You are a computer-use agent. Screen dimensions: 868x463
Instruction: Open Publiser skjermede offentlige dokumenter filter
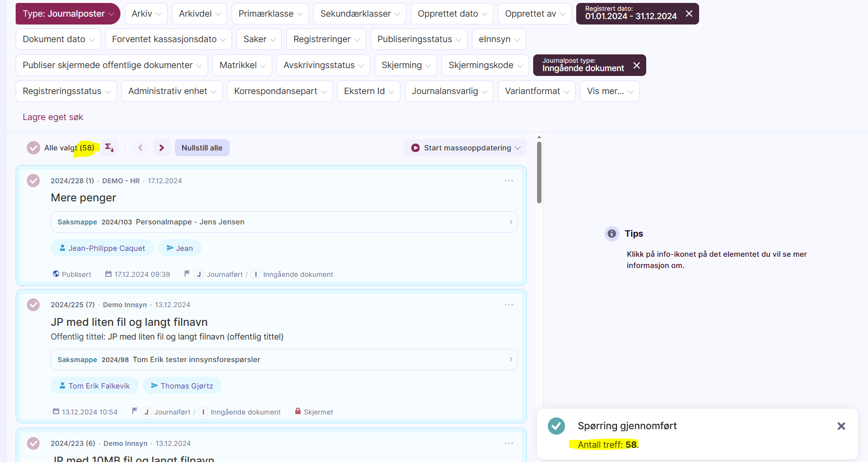pyautogui.click(x=112, y=65)
